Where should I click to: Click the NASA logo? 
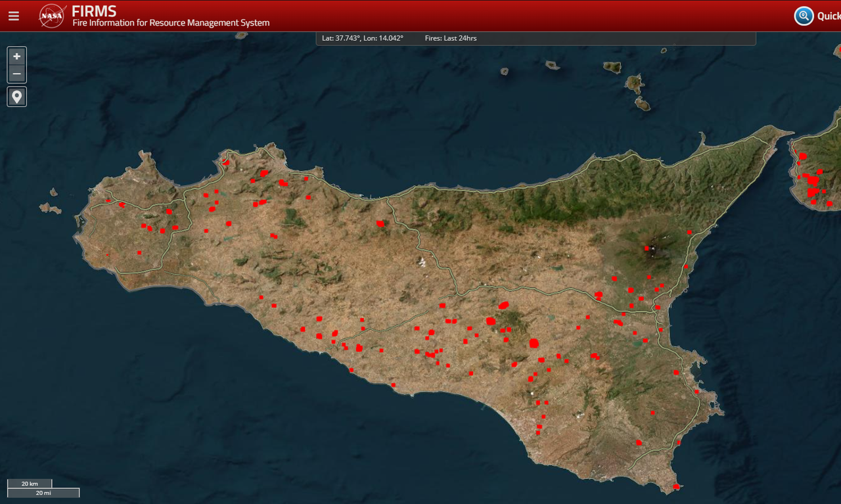click(53, 16)
